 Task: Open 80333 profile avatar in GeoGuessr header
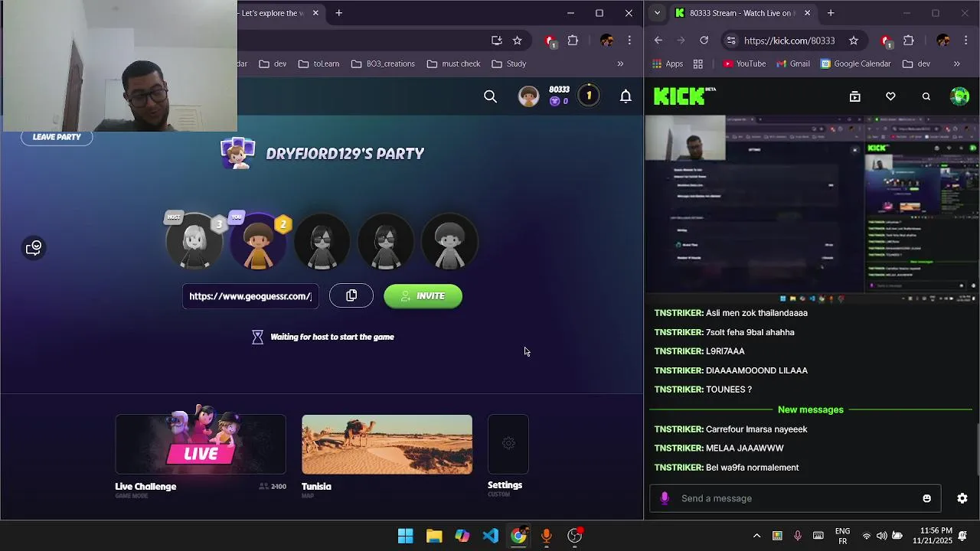(x=528, y=96)
